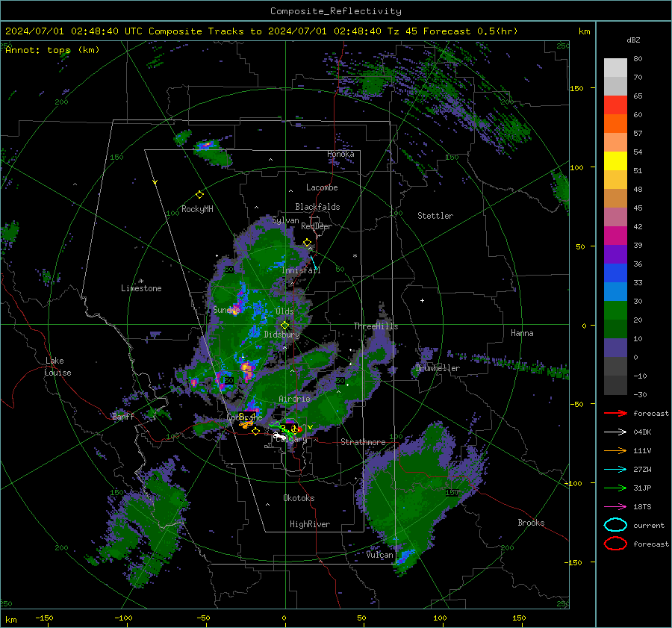Click the Strathmore town label

(x=363, y=442)
